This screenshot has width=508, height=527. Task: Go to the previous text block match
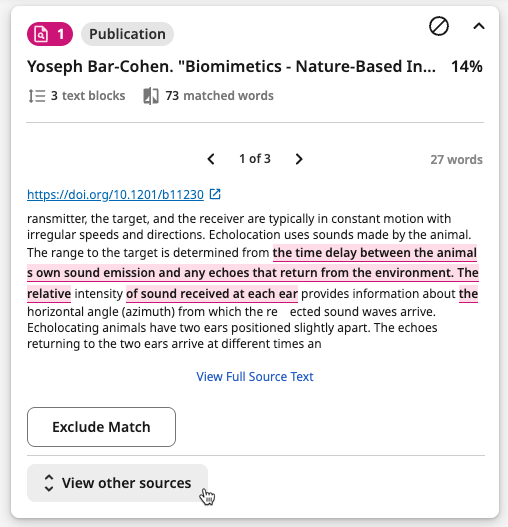pos(211,159)
